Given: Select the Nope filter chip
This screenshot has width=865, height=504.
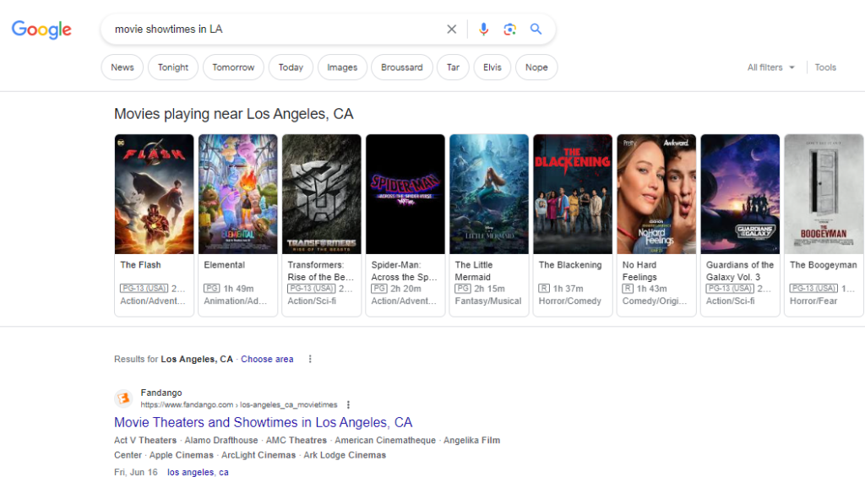Looking at the screenshot, I should click(x=536, y=68).
